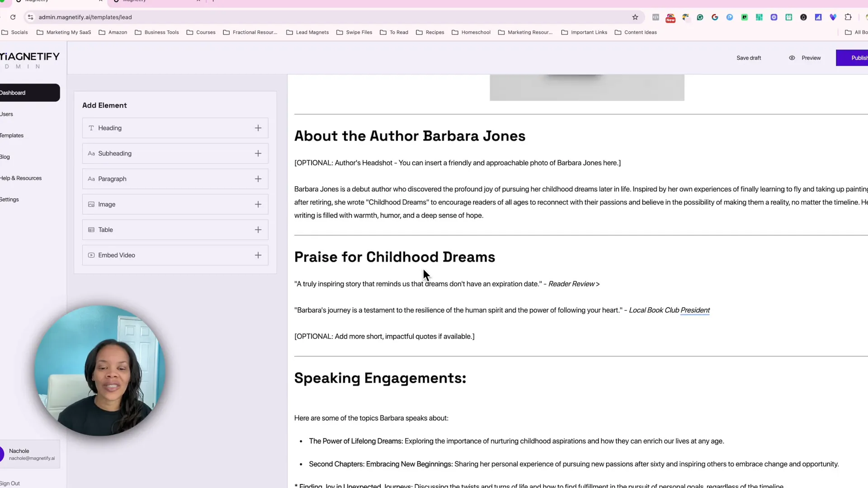Open the Extensions puzzle menu
This screenshot has height=488, width=868.
pyautogui.click(x=848, y=17)
